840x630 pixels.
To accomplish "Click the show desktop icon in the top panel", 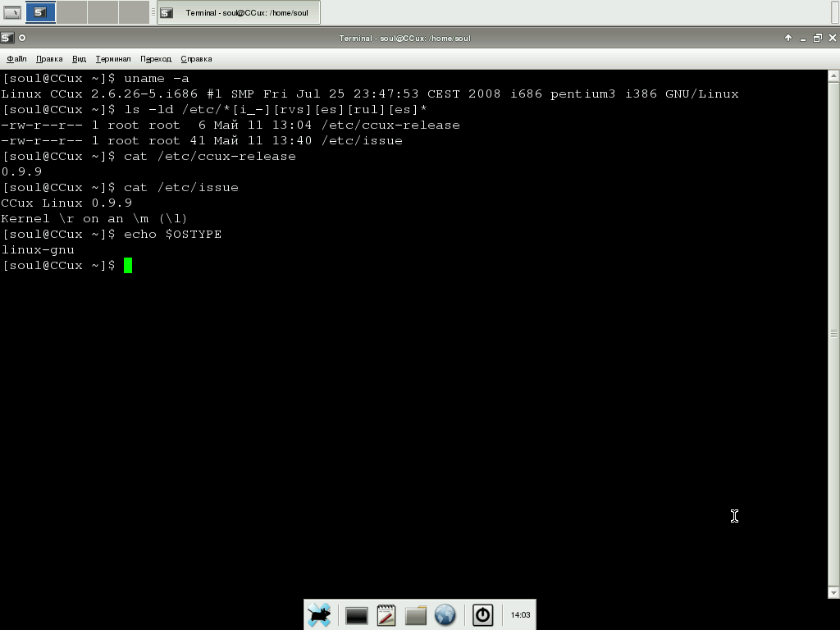I will (x=11, y=12).
